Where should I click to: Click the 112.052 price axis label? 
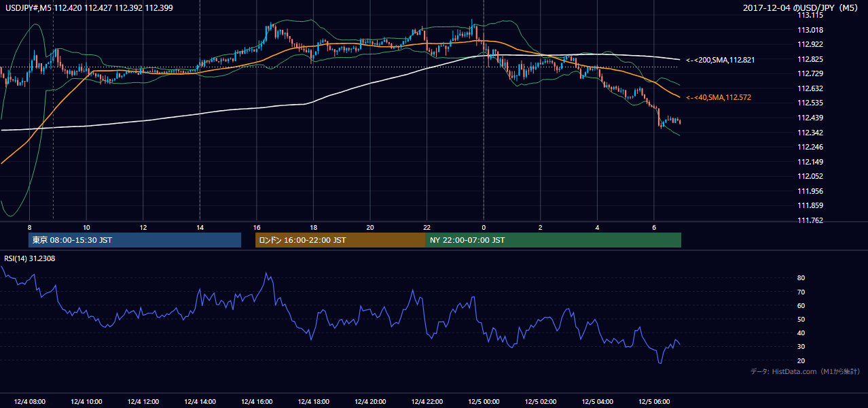(x=810, y=177)
